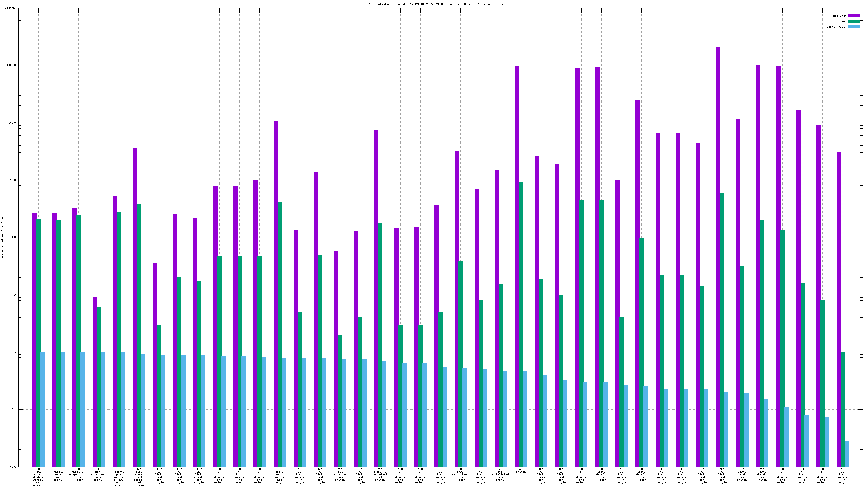
Task: Click the 'Score (0..1)' legend text
Action: click(836, 27)
